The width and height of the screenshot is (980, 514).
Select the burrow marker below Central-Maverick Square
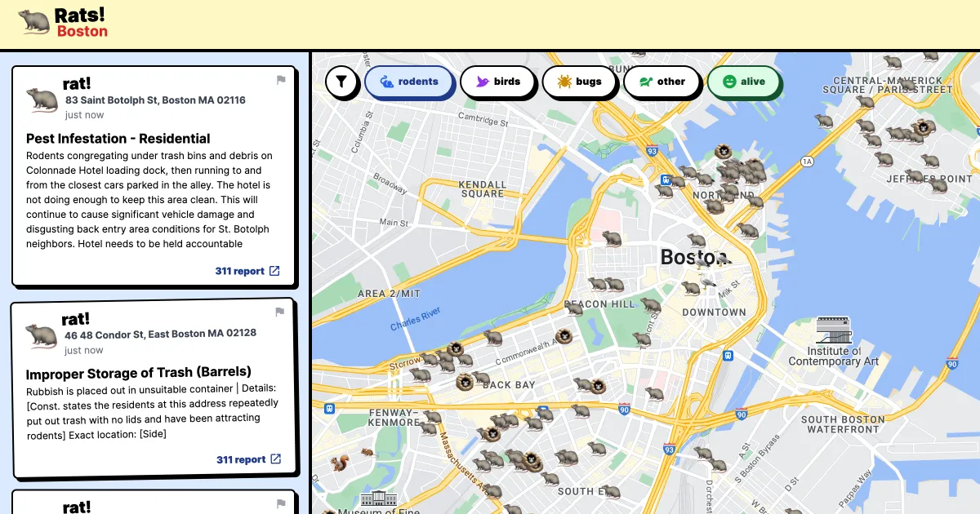[924, 127]
